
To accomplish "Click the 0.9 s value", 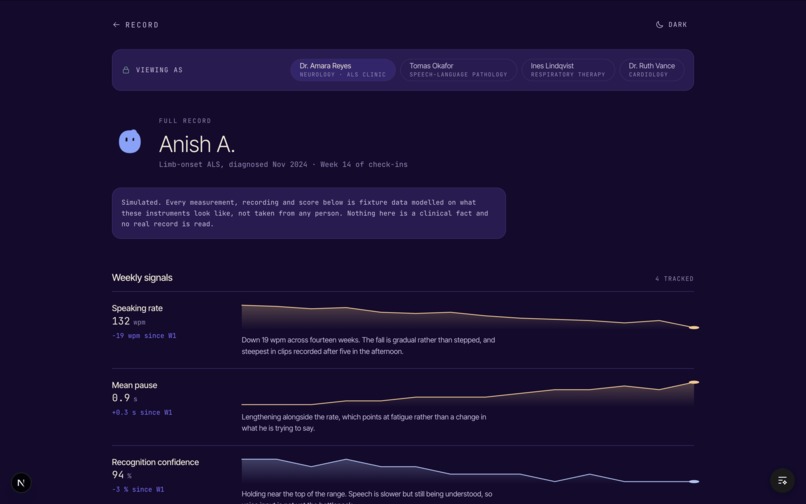I will pyautogui.click(x=124, y=398).
